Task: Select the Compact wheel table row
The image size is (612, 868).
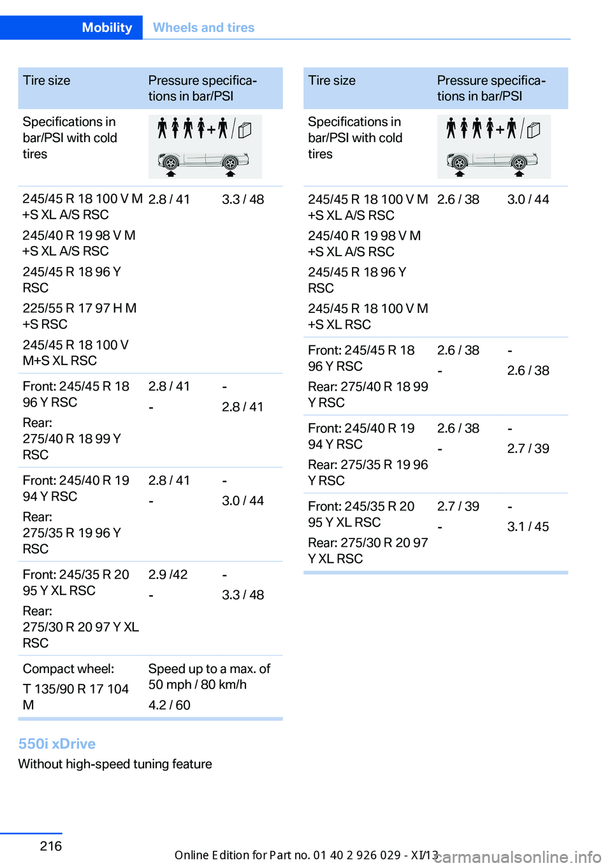Action: click(x=150, y=686)
